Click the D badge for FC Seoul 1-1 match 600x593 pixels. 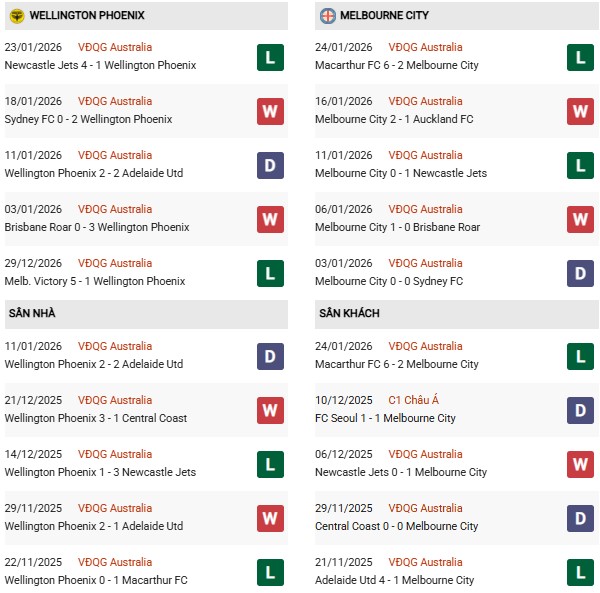[x=580, y=410]
